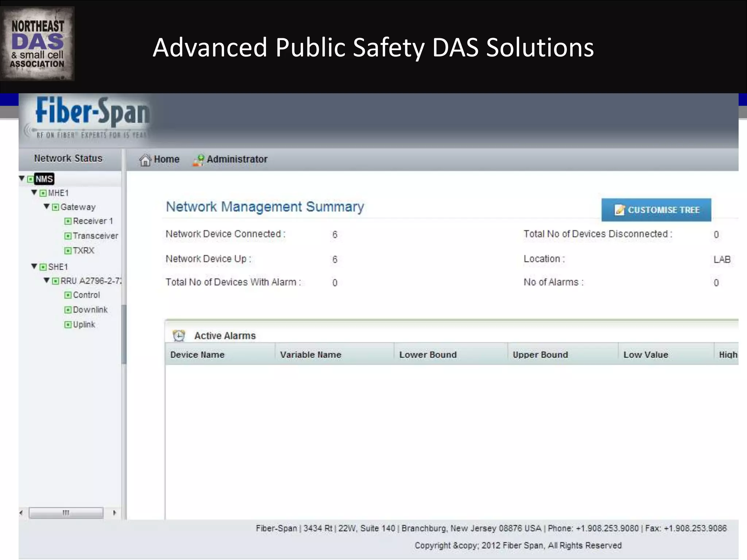Click the Home house icon

(145, 160)
